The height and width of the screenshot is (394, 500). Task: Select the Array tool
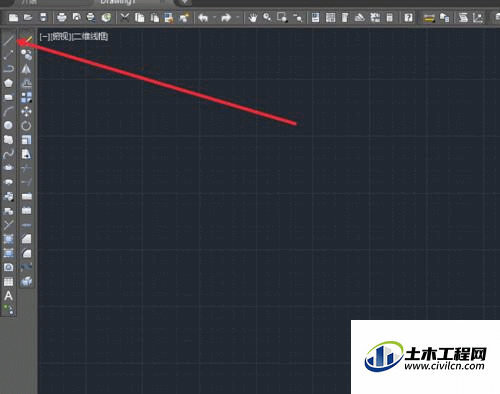coord(26,97)
